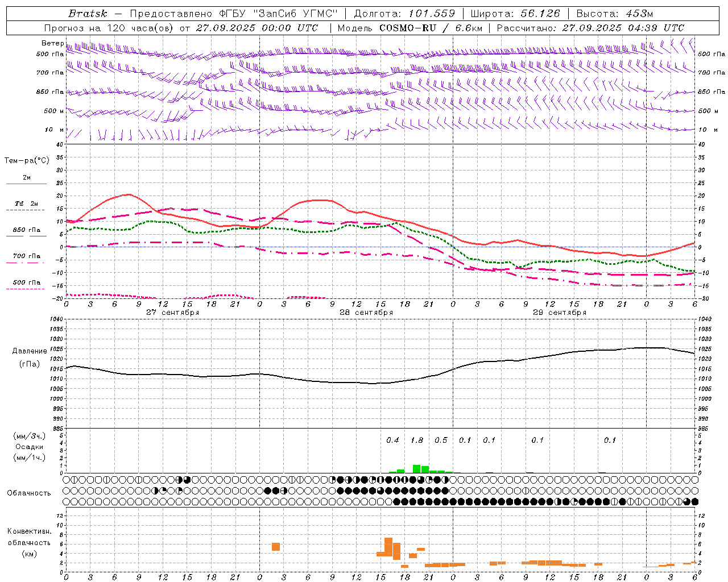This screenshot has width=728, height=582.
Task: Click the 850 гПа temperature legend entry
Action: [x=26, y=230]
